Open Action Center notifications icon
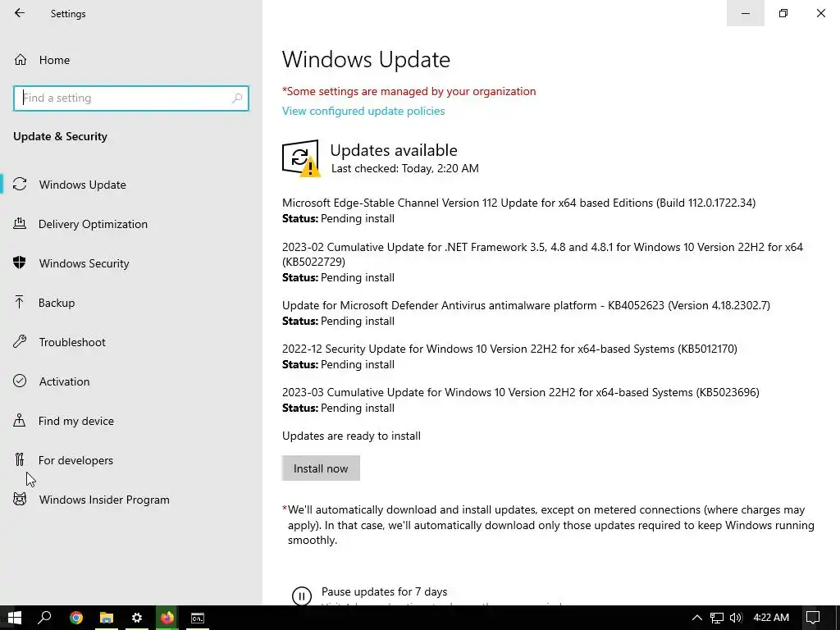This screenshot has width=840, height=630. (813, 618)
